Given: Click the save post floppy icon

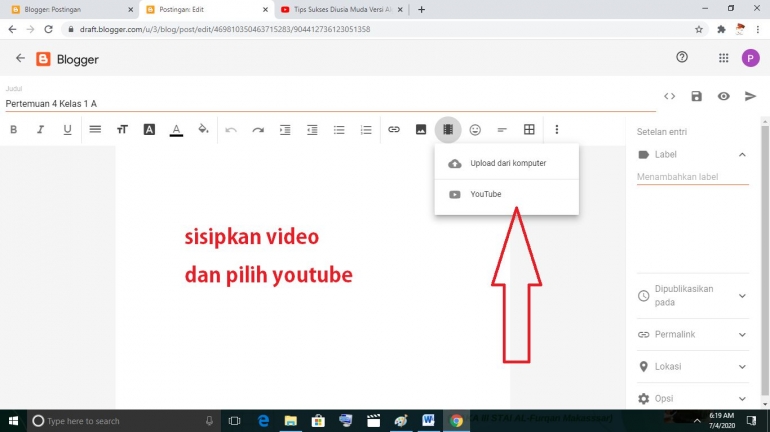Looking at the screenshot, I should click(x=697, y=96).
